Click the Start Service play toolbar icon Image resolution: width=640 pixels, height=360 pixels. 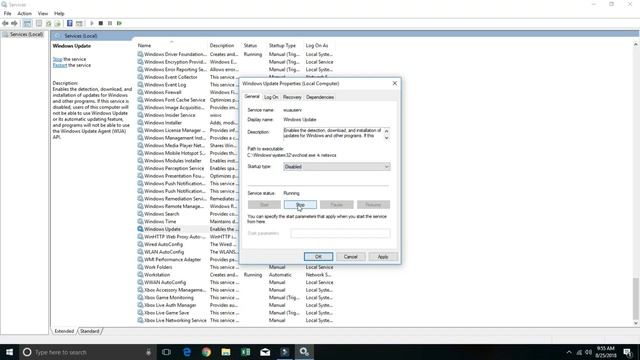92,23
